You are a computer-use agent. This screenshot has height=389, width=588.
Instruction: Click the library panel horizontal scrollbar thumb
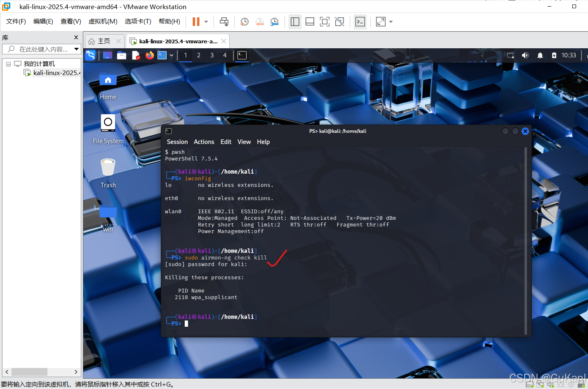tap(29, 372)
